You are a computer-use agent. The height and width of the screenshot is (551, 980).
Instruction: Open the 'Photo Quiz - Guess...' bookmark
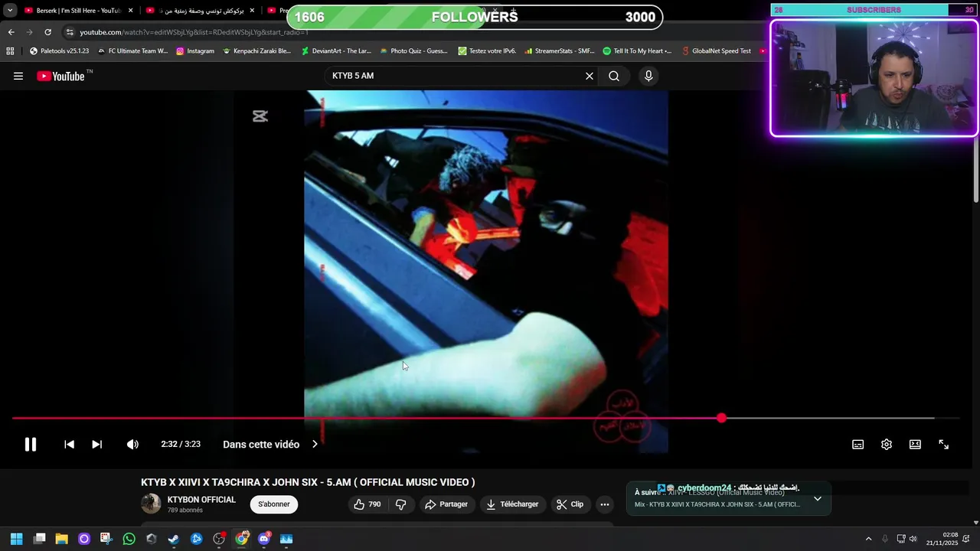[x=413, y=51]
